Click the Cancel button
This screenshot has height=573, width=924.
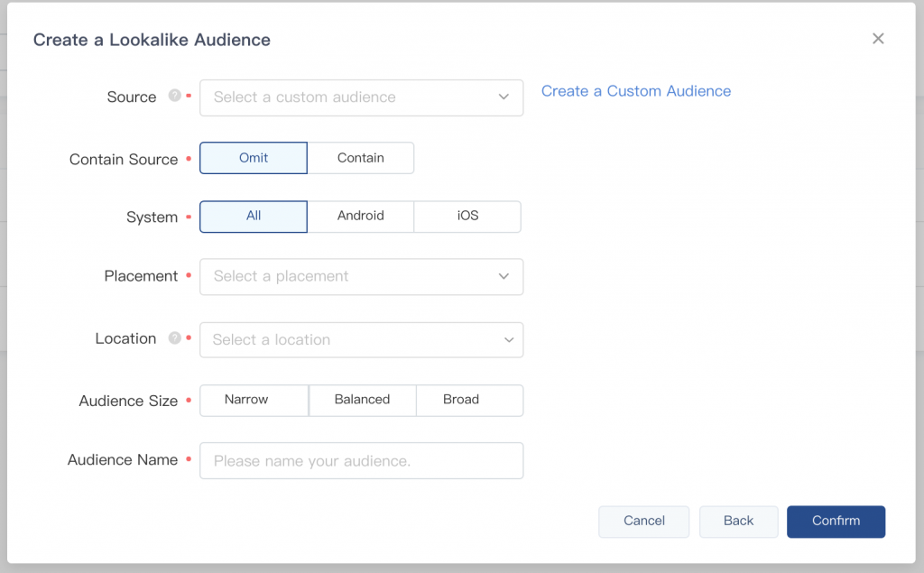point(644,522)
